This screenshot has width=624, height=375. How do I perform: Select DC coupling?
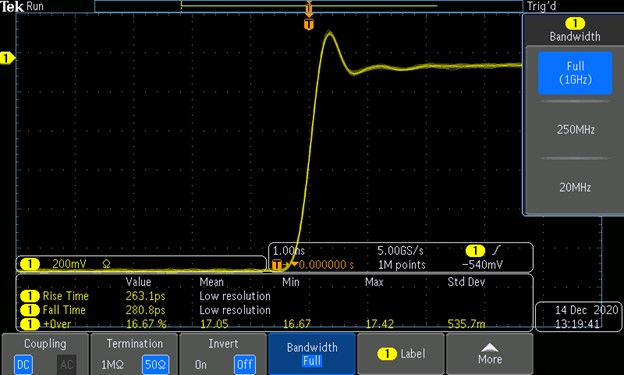coord(23,365)
